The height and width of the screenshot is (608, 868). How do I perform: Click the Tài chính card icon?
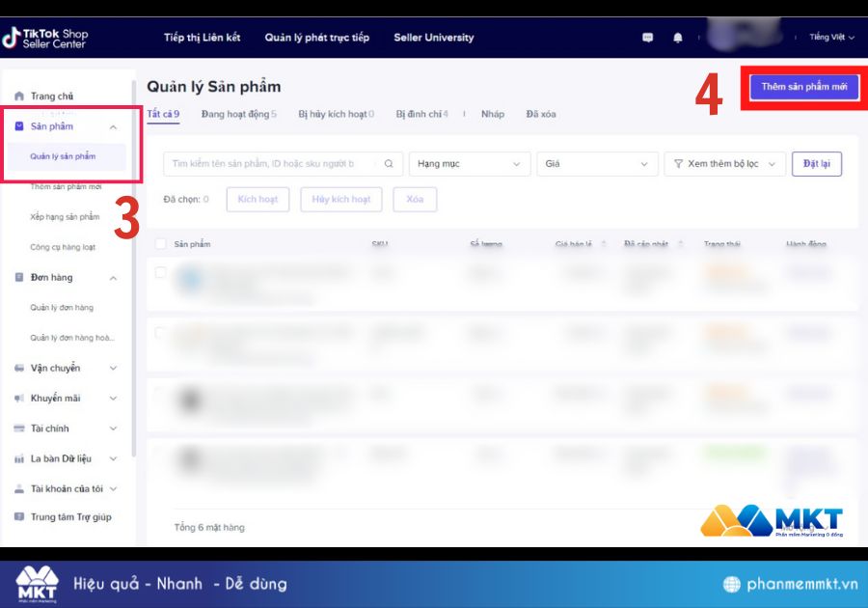pyautogui.click(x=19, y=428)
